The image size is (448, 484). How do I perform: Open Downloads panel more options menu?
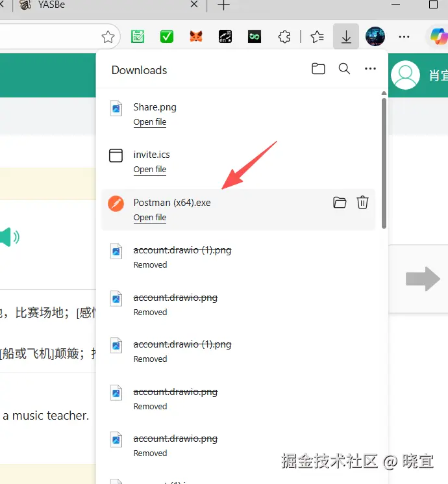370,68
